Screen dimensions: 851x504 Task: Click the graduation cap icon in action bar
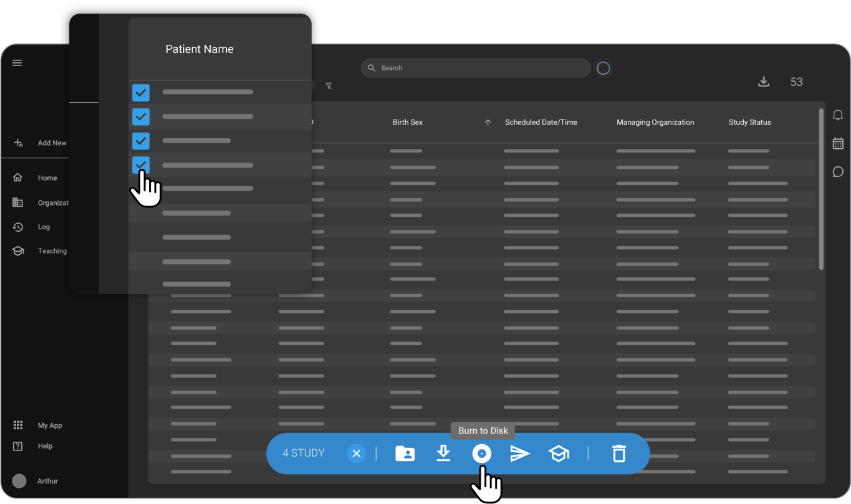pyautogui.click(x=559, y=454)
